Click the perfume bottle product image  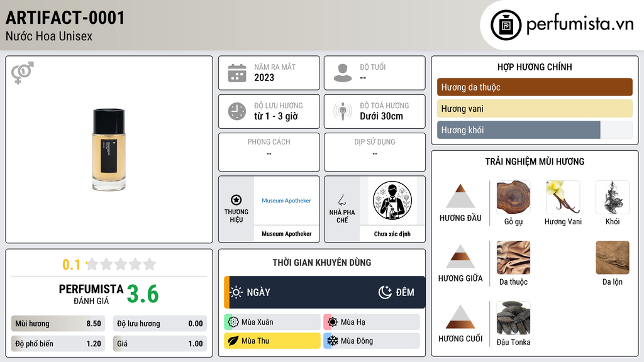click(109, 150)
